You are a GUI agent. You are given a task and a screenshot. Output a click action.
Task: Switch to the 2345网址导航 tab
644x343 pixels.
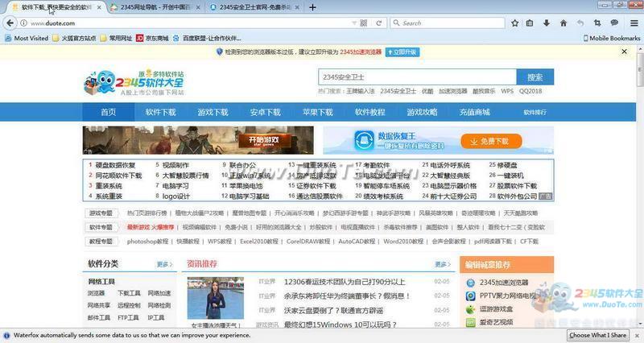click(155, 7)
